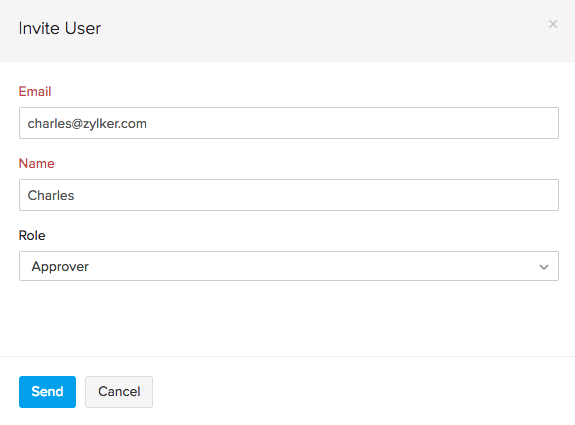This screenshot has width=575, height=425.
Task: Send the user invitation
Action: [x=47, y=392]
